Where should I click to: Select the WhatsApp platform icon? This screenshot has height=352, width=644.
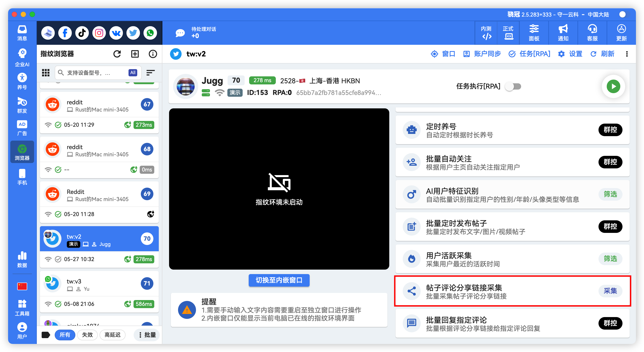tap(150, 33)
